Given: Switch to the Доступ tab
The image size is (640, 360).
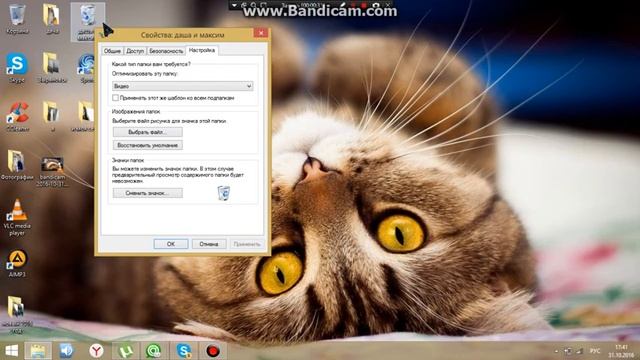Looking at the screenshot, I should point(135,51).
